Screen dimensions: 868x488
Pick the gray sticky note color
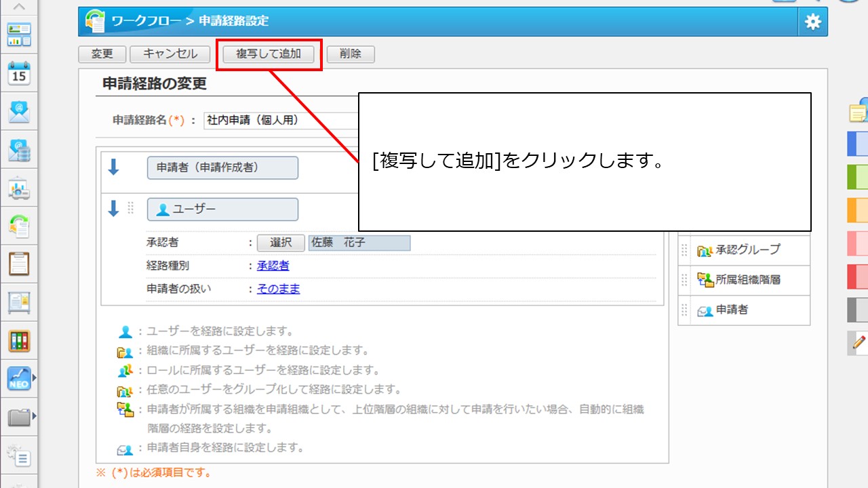click(858, 310)
